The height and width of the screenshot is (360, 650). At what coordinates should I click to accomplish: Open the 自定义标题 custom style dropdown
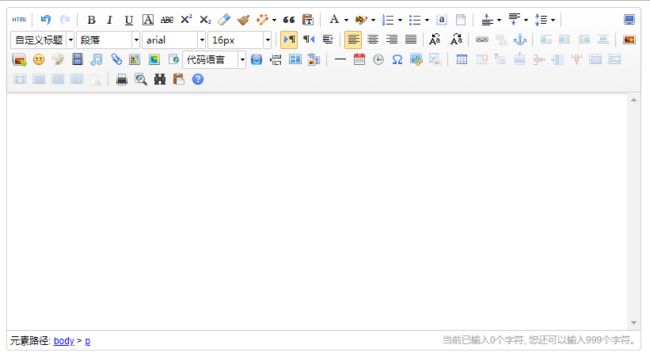point(42,40)
